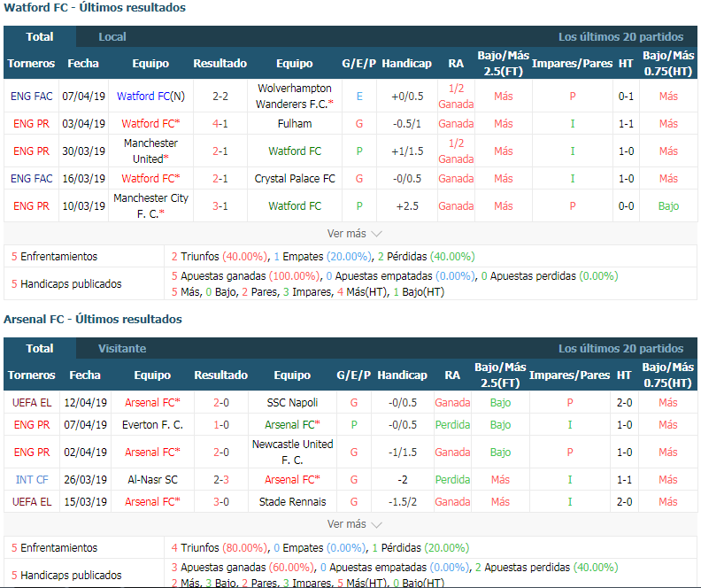Click the 2-2 result versus Wolverhampton

click(220, 97)
